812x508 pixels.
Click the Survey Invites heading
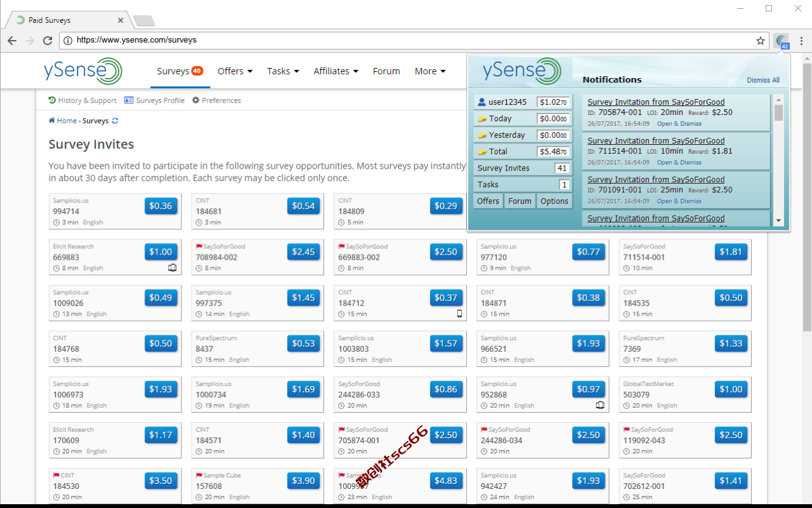pos(91,144)
